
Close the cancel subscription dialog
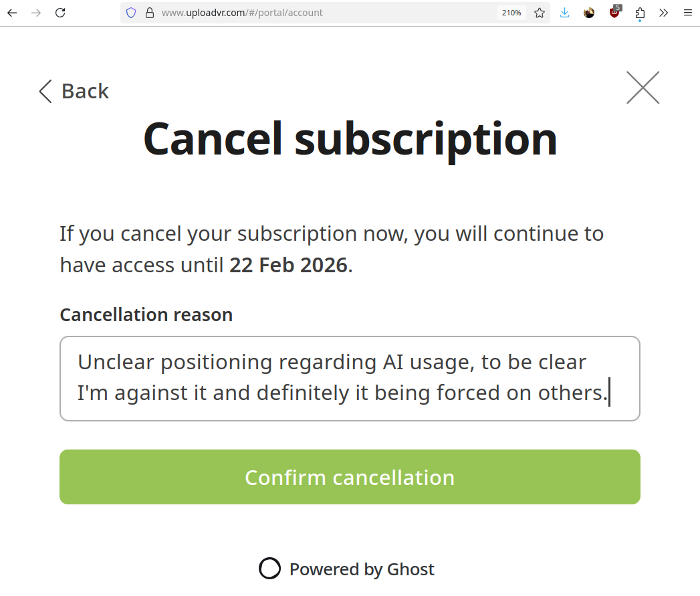point(643,88)
